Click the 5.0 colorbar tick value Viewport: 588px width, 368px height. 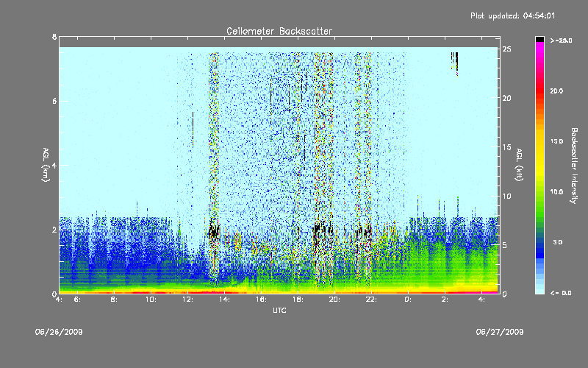558,243
